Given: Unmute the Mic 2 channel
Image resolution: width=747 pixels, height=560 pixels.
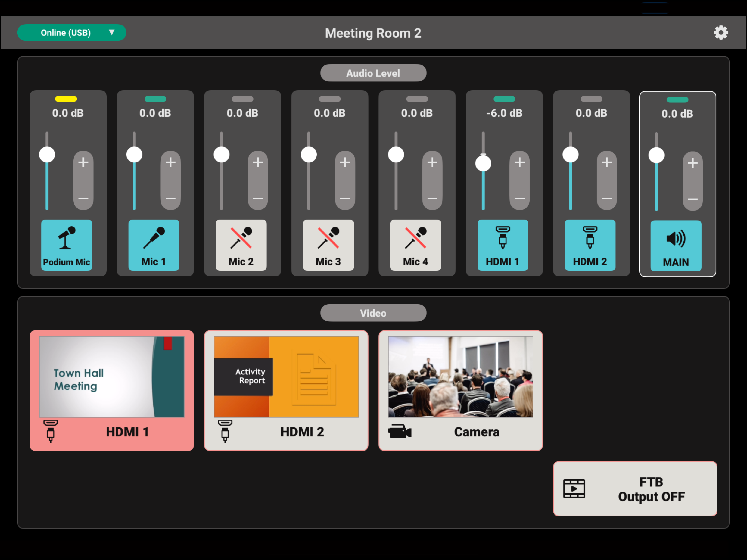Looking at the screenshot, I should click(x=241, y=245).
